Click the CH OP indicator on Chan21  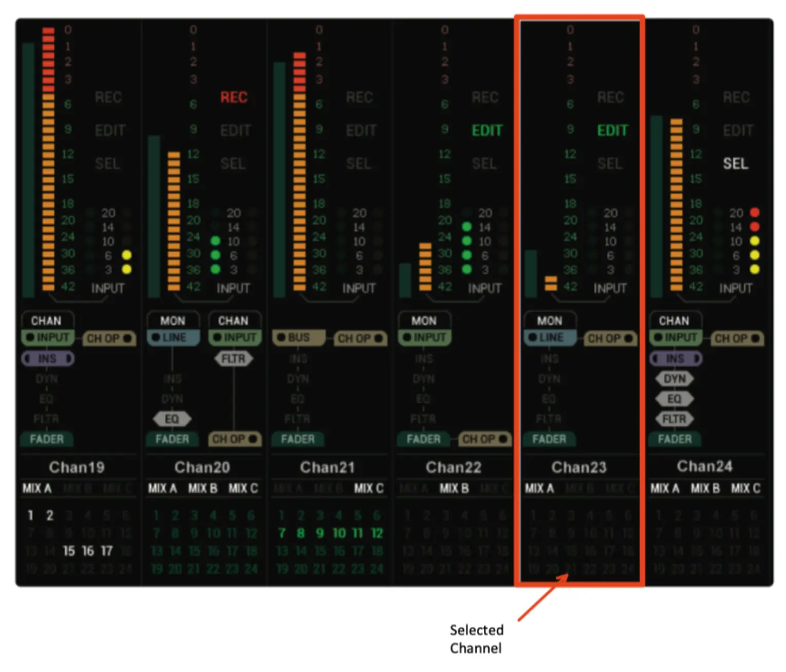360,338
